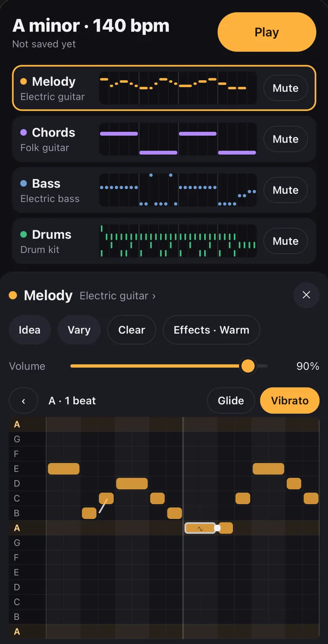Select the Drums track name
The width and height of the screenshot is (328, 644).
[52, 234]
